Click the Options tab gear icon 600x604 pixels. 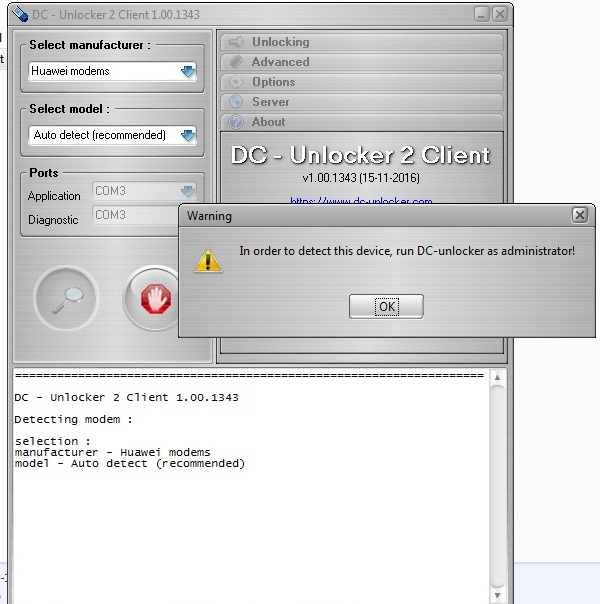point(236,82)
